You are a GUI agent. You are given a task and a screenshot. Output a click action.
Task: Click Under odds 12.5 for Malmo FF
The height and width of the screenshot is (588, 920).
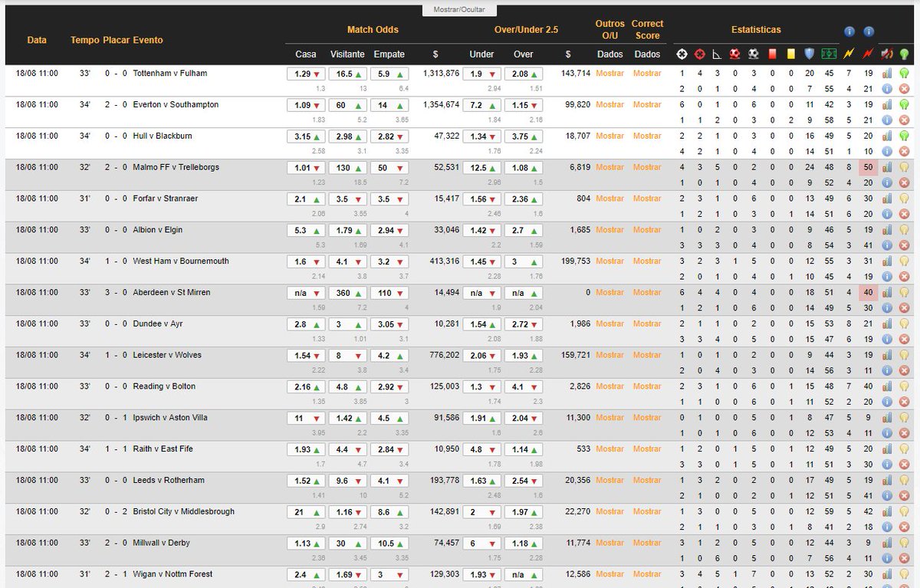click(x=481, y=168)
